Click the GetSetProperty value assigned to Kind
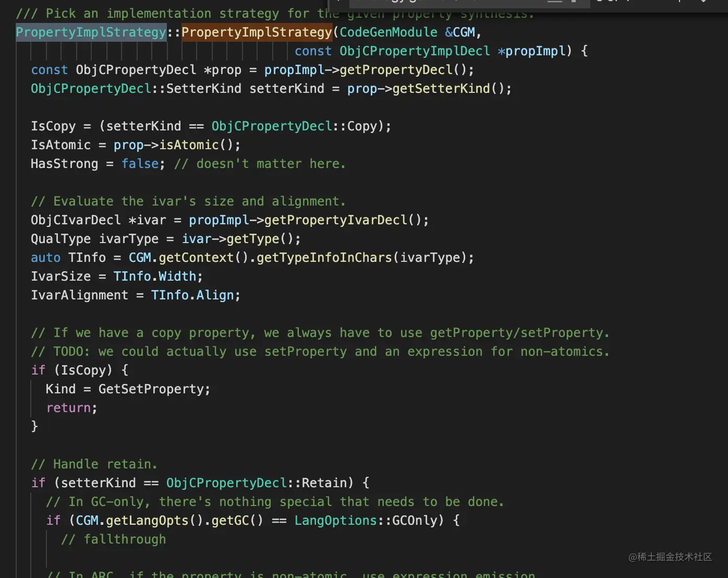Viewport: 728px width, 578px height. tap(151, 389)
